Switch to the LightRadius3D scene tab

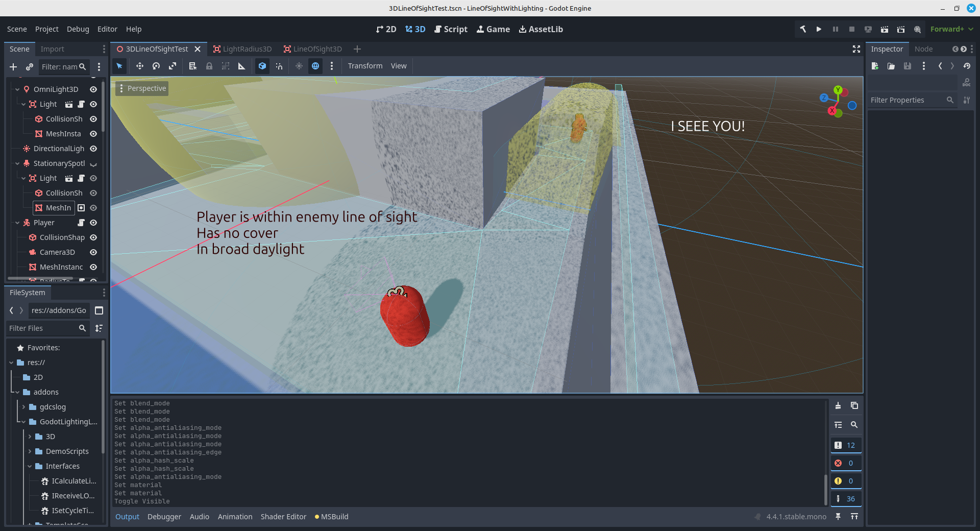click(242, 49)
